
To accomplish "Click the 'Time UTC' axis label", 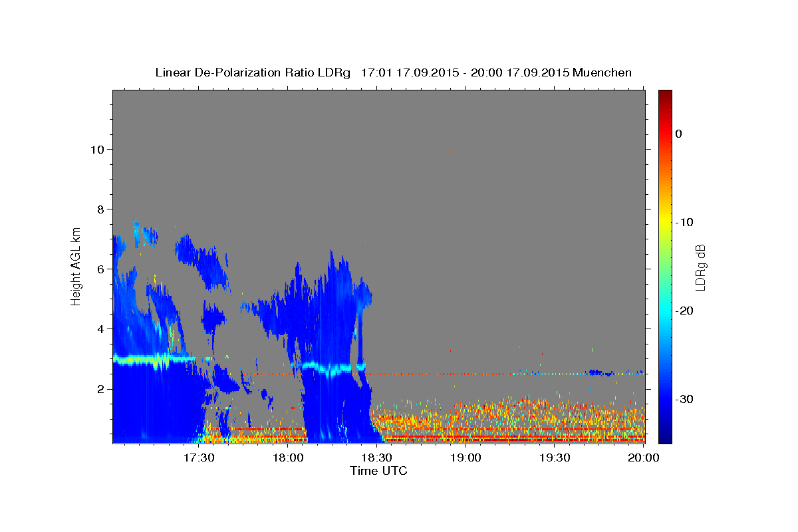I will [x=378, y=471].
